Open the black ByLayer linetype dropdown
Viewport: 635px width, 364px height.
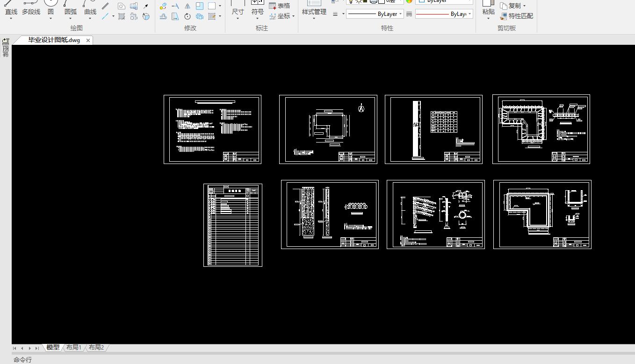click(375, 14)
